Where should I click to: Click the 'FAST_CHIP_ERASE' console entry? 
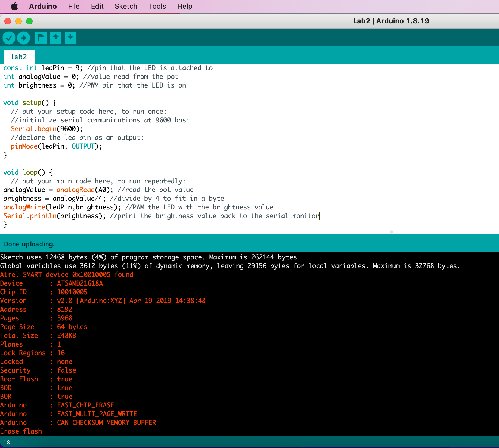coord(86,405)
